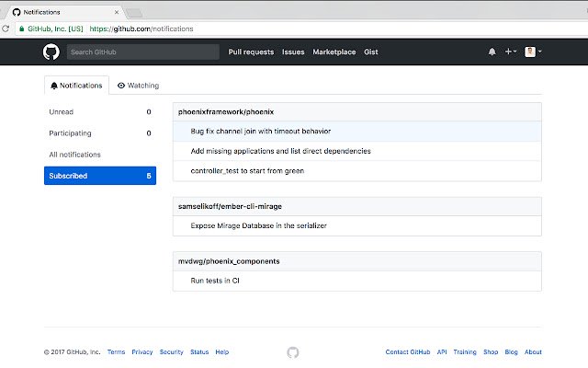Switch to the Watching tab
This screenshot has width=588, height=368.
coord(138,86)
